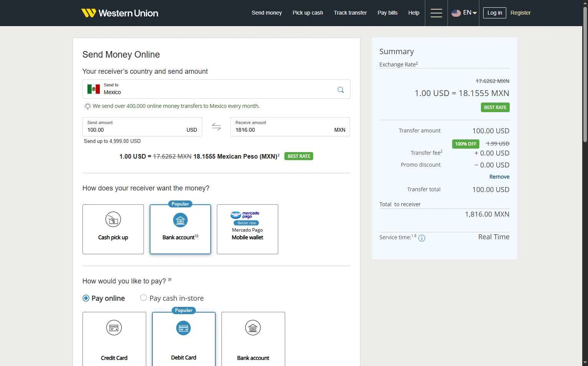Click the Debit Card payment icon
The height and width of the screenshot is (366, 588).
coord(183,328)
